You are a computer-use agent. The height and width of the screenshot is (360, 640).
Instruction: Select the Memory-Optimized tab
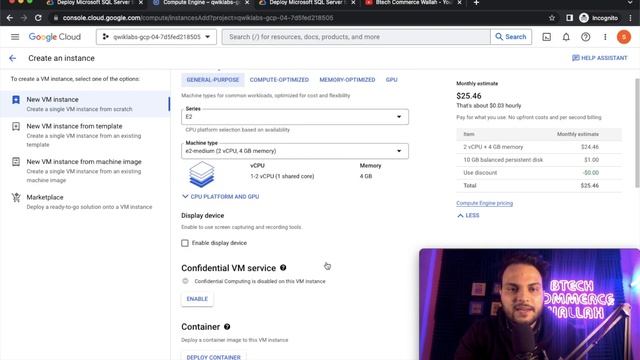[347, 80]
